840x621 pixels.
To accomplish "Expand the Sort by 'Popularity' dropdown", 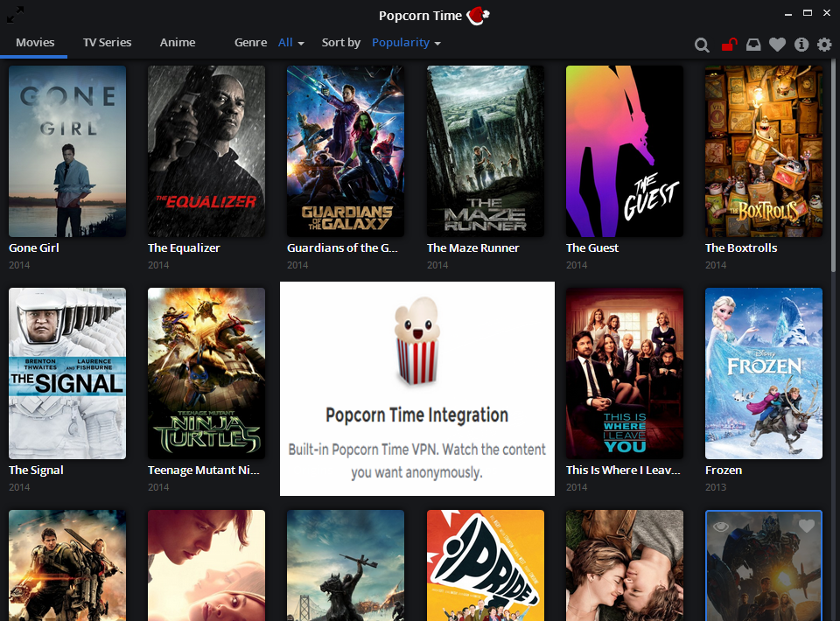I will tap(406, 43).
